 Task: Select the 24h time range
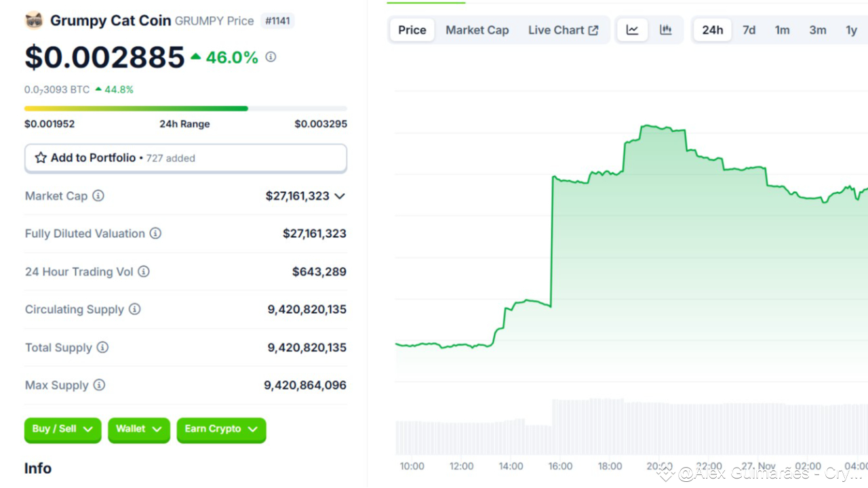coord(713,30)
